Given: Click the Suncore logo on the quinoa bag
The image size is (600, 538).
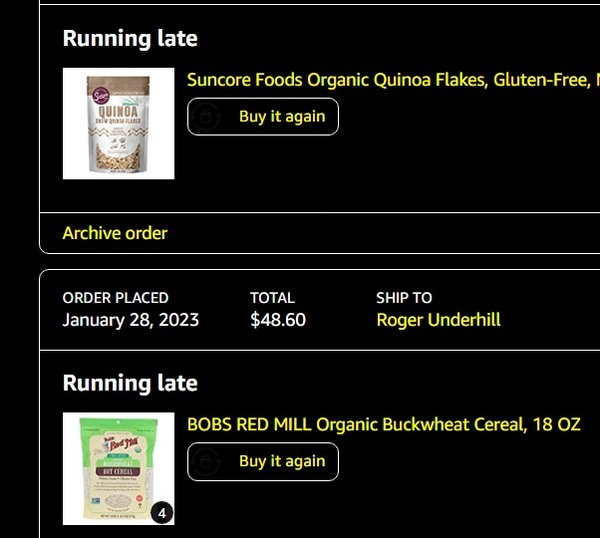Looking at the screenshot, I should [97, 93].
